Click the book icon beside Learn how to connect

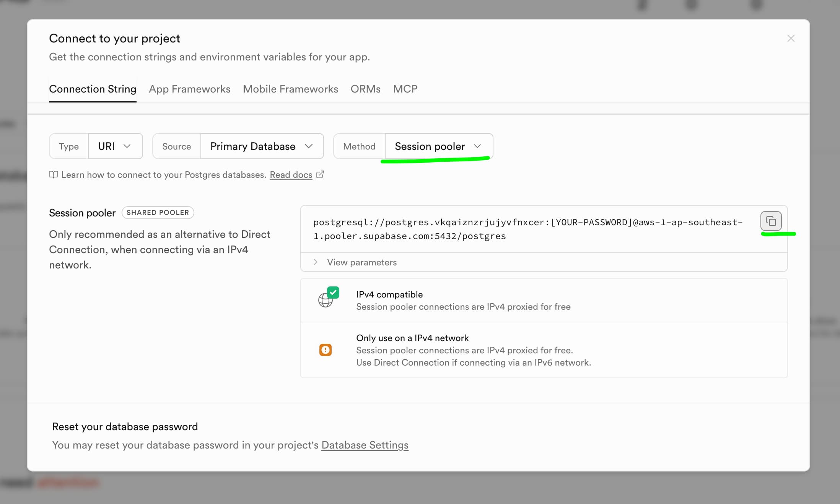[54, 175]
